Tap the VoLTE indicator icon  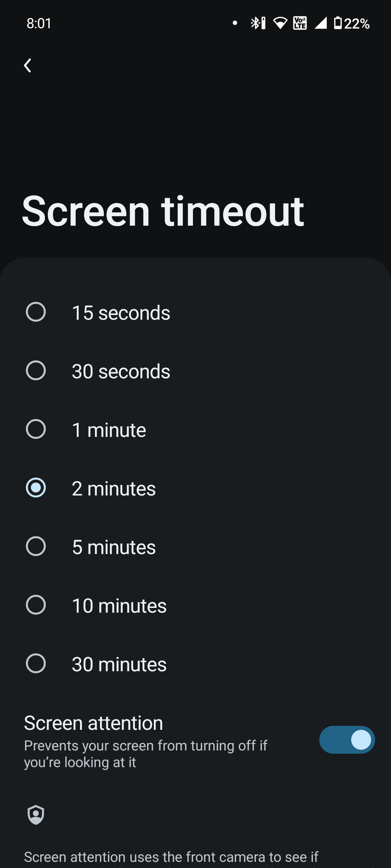300,23
